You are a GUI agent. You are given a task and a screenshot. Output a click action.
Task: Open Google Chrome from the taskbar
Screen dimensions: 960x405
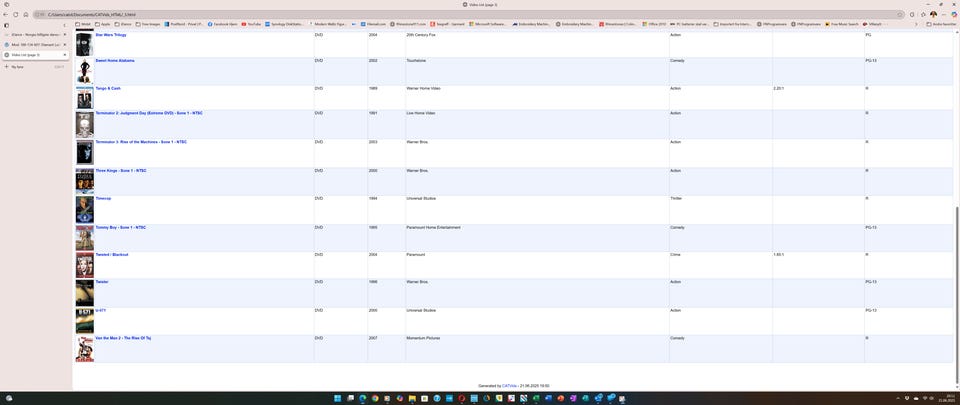[x=375, y=398]
